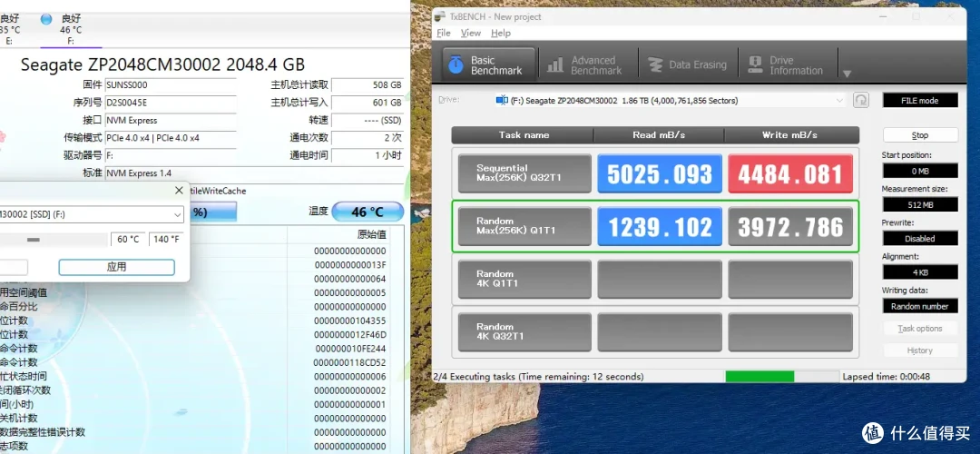This screenshot has width=980, height=454.
Task: Click the serial number field D2S0045E
Action: click(171, 103)
